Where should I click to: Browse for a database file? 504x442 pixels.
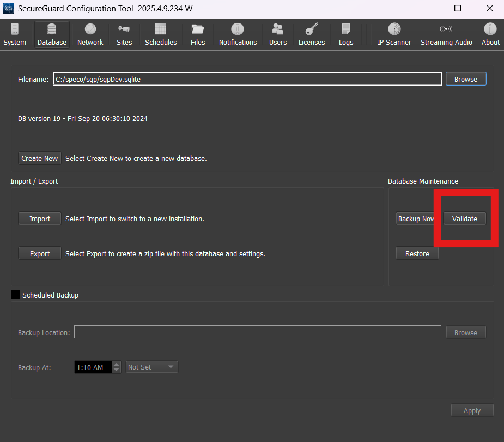pyautogui.click(x=466, y=78)
